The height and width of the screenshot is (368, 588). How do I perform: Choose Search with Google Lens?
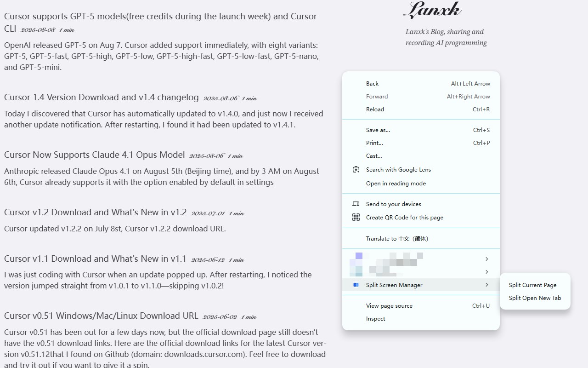tap(421, 169)
